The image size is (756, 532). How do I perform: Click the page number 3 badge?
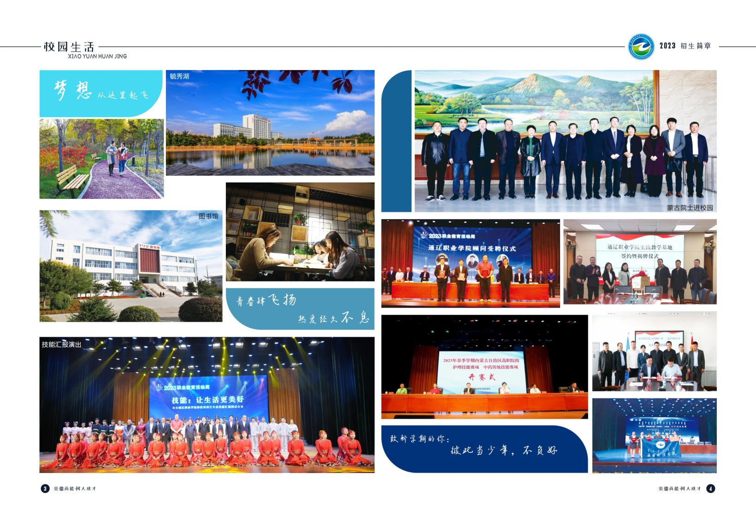[x=45, y=489]
